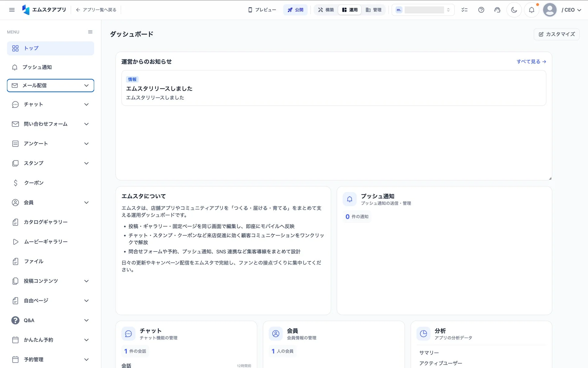Click the エムスタアプリ logo
This screenshot has width=588, height=368.
click(x=44, y=10)
